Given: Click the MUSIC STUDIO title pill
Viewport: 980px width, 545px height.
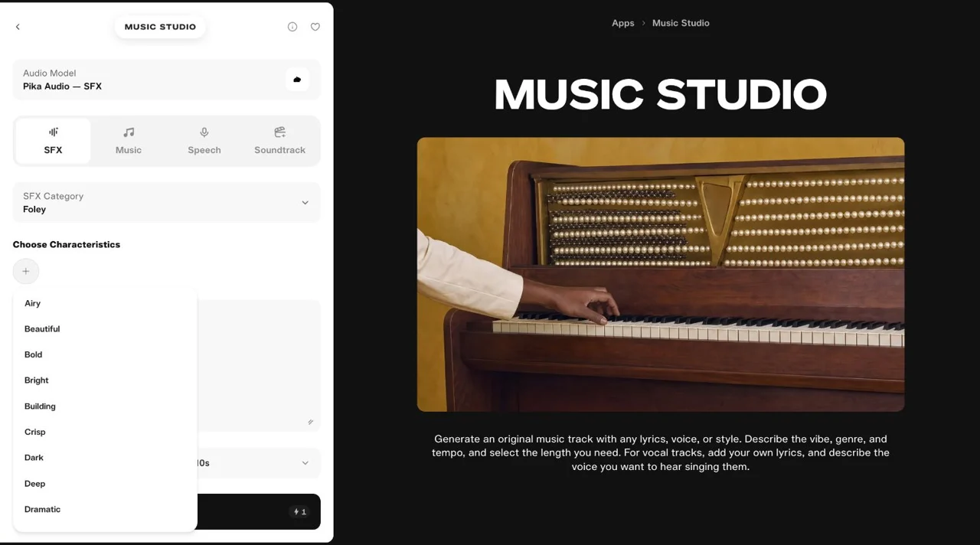Looking at the screenshot, I should click(160, 27).
